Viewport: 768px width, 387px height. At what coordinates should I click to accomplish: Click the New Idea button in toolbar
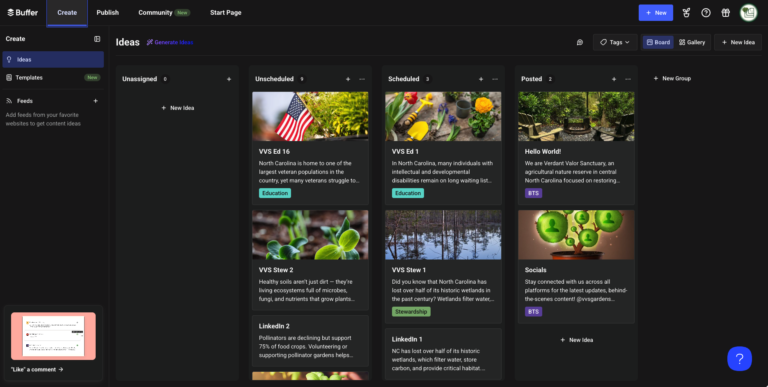738,43
